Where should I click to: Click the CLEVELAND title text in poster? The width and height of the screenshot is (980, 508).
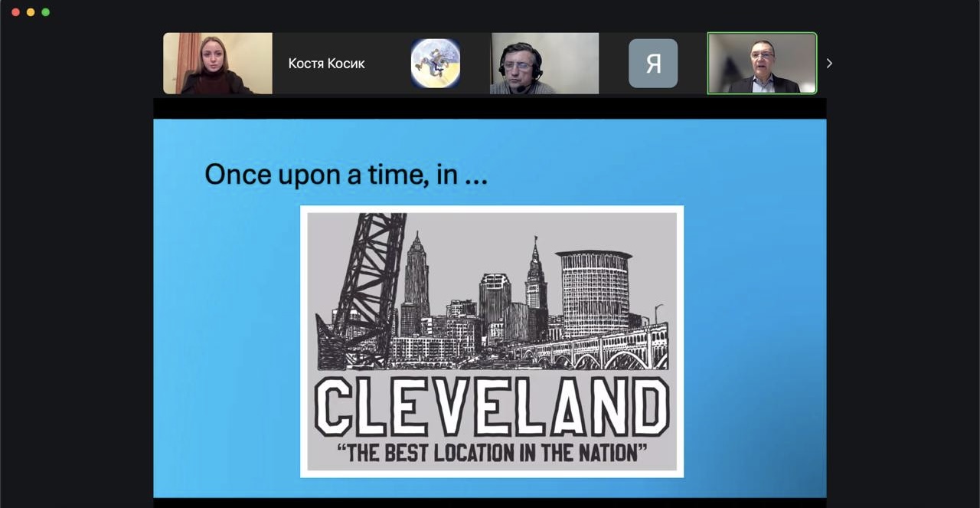coord(492,406)
